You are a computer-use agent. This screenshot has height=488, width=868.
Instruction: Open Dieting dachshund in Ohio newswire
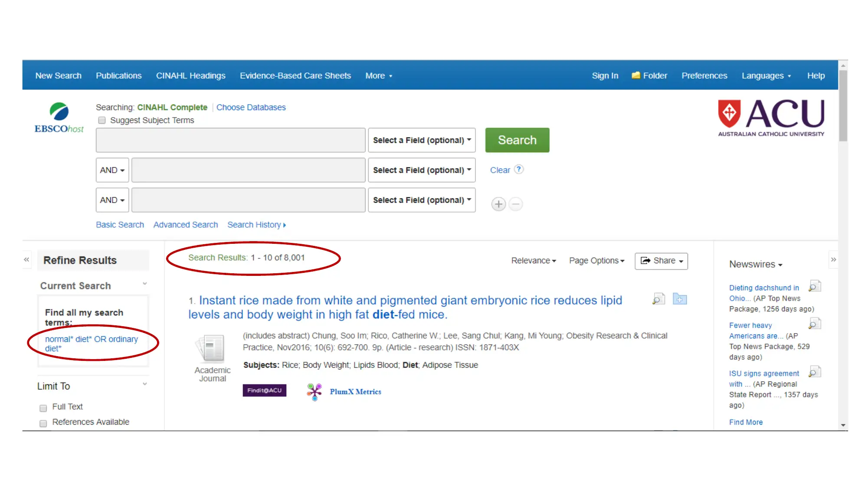(x=764, y=293)
